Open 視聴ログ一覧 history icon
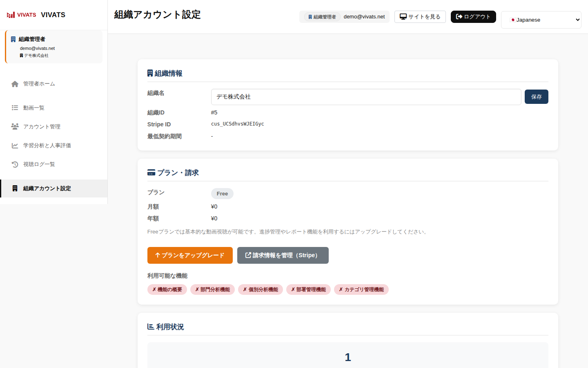This screenshot has width=588, height=368. [15, 164]
